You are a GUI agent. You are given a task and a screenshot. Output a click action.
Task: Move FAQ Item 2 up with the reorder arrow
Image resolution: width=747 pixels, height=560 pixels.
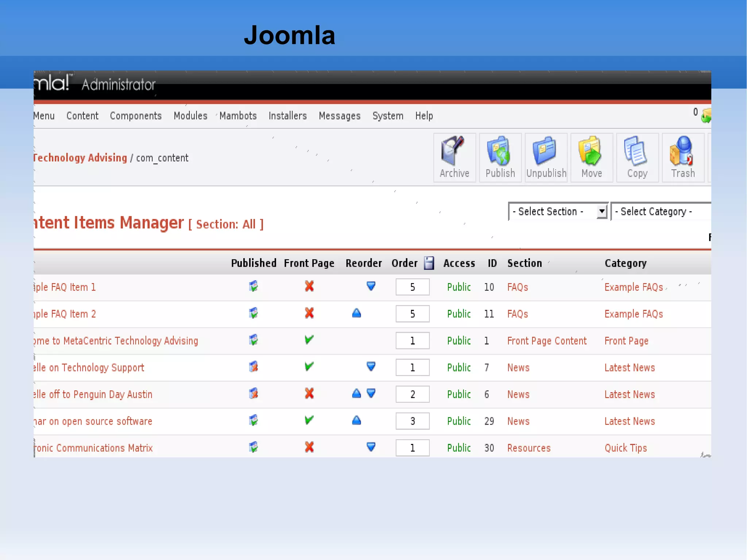tap(356, 313)
